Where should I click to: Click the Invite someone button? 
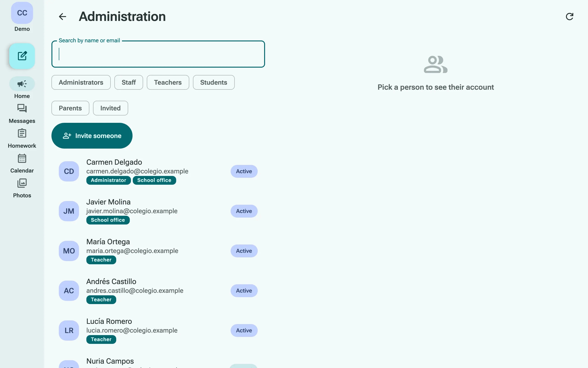pyautogui.click(x=92, y=135)
